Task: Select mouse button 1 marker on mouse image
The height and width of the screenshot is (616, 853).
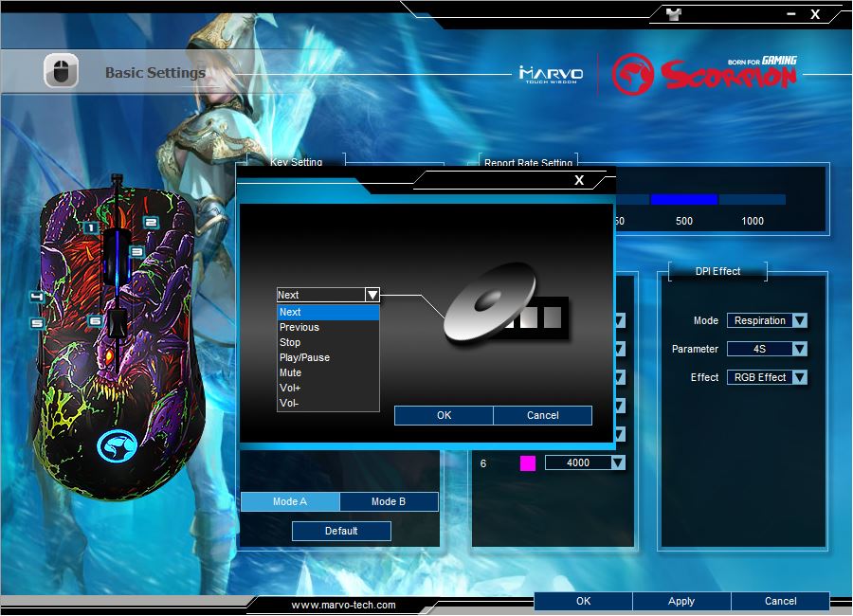Action: click(x=90, y=227)
